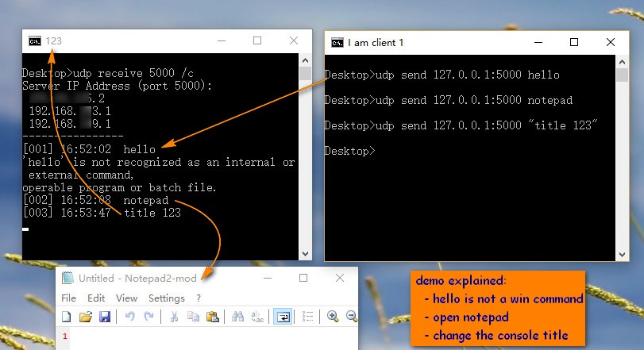Click the Cut scissors icon in Notepad2
The image size is (644, 350).
(174, 317)
